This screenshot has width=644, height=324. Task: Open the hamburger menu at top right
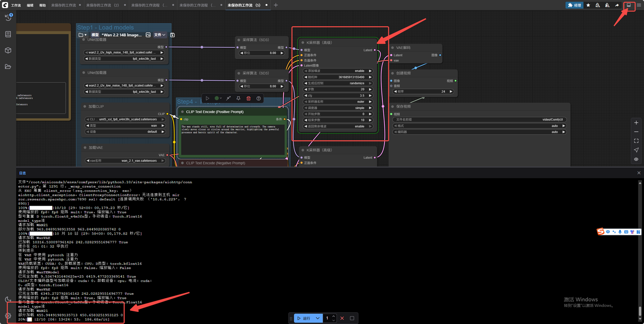tap(639, 5)
